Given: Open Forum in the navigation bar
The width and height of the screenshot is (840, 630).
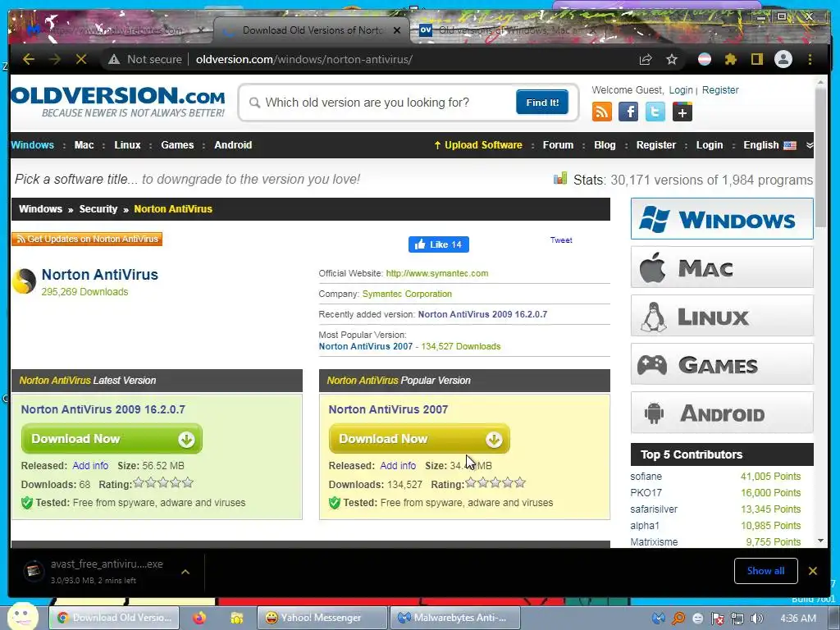Looking at the screenshot, I should coord(558,145).
